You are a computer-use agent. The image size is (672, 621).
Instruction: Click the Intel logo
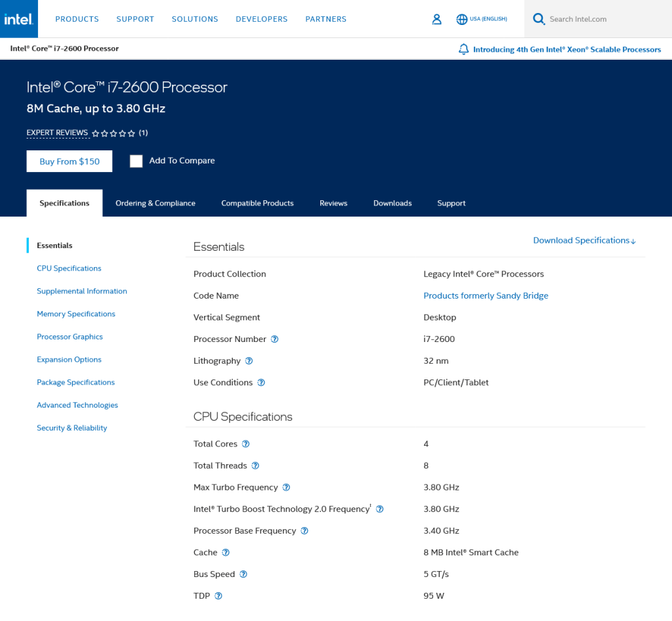point(19,19)
